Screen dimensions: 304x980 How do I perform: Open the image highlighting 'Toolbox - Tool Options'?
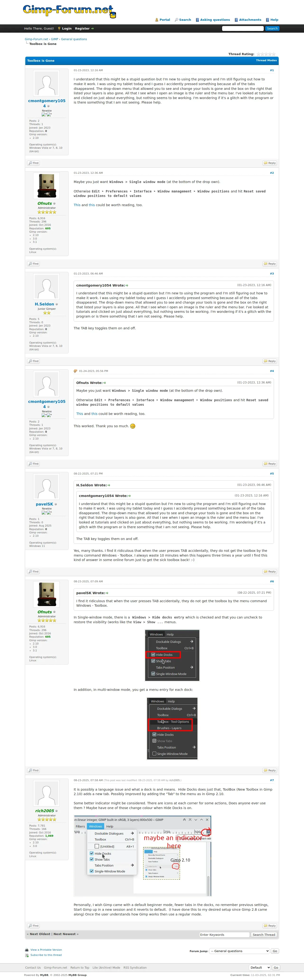pyautogui.click(x=172, y=728)
